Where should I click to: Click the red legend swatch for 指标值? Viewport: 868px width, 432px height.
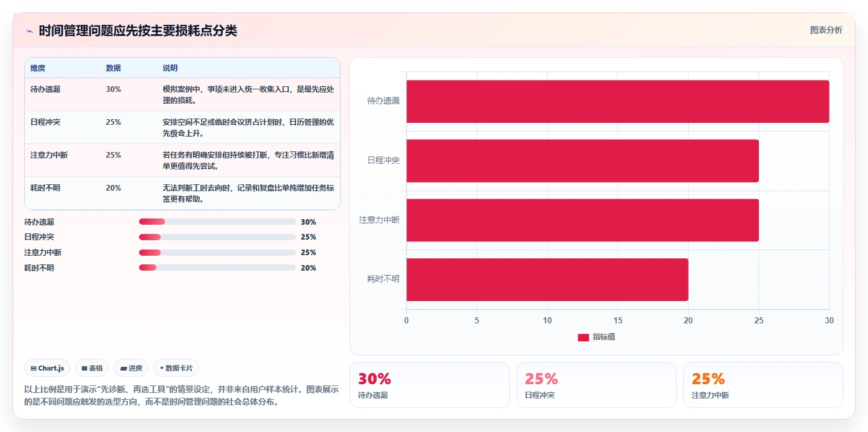583,337
